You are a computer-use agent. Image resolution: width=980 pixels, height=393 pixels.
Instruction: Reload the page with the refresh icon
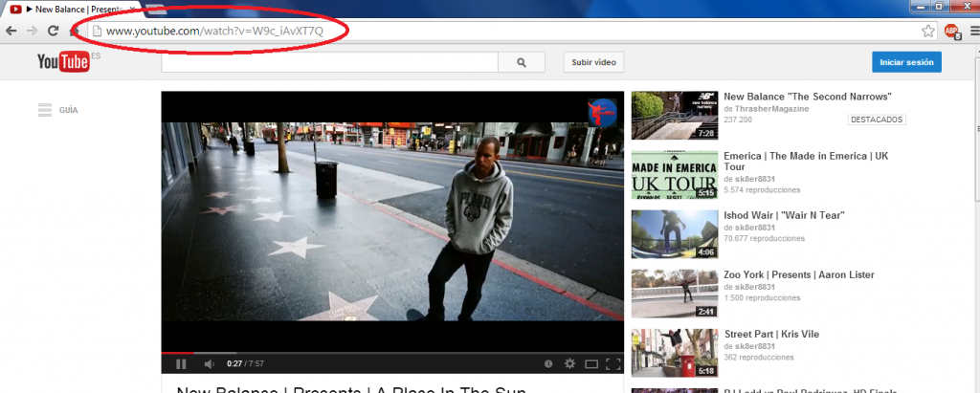(x=54, y=31)
